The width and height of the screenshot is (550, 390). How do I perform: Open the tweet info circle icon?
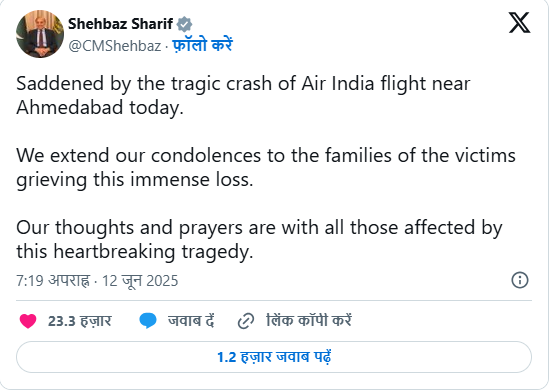520,280
